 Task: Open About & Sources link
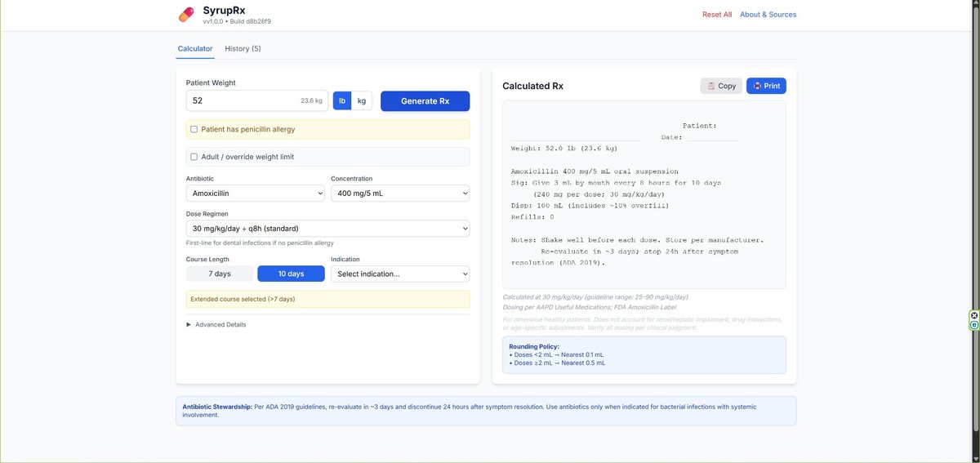(x=768, y=15)
